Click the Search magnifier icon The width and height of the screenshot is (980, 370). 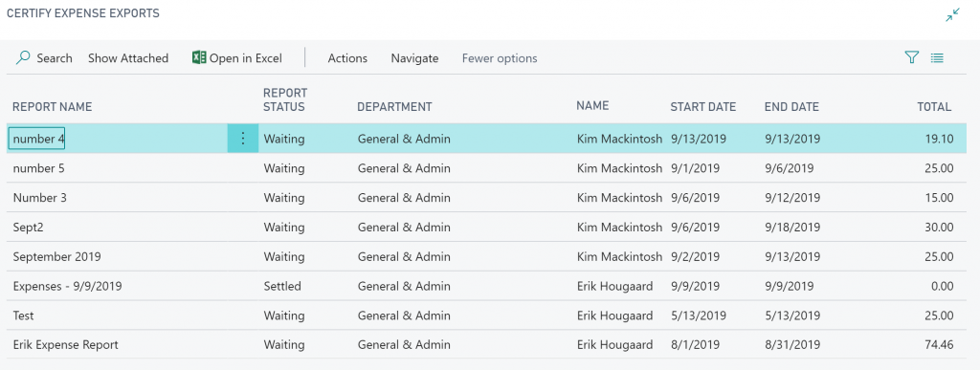[x=23, y=58]
